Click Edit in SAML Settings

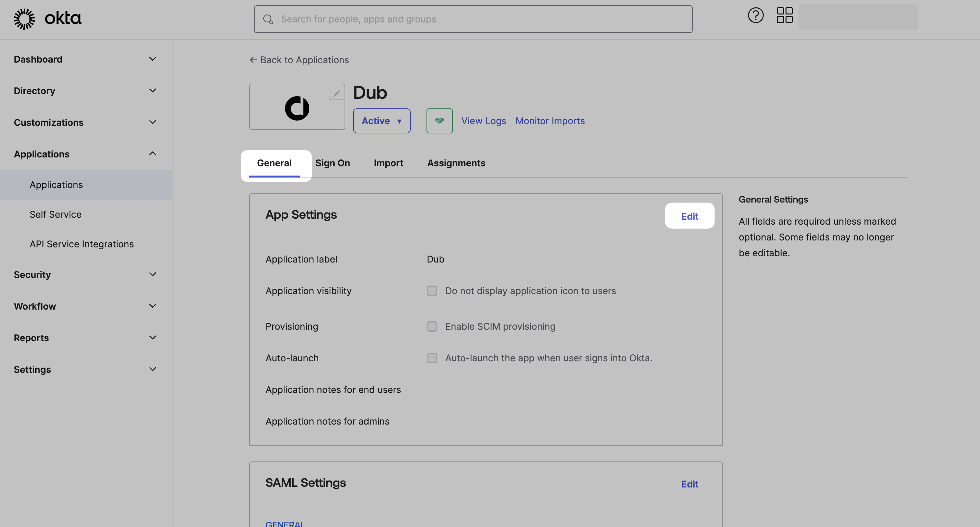(x=689, y=484)
